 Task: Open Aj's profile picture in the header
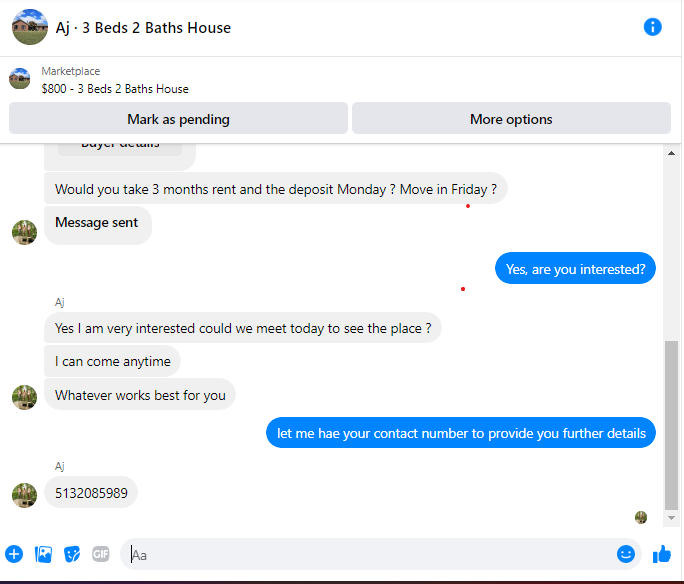(x=30, y=27)
